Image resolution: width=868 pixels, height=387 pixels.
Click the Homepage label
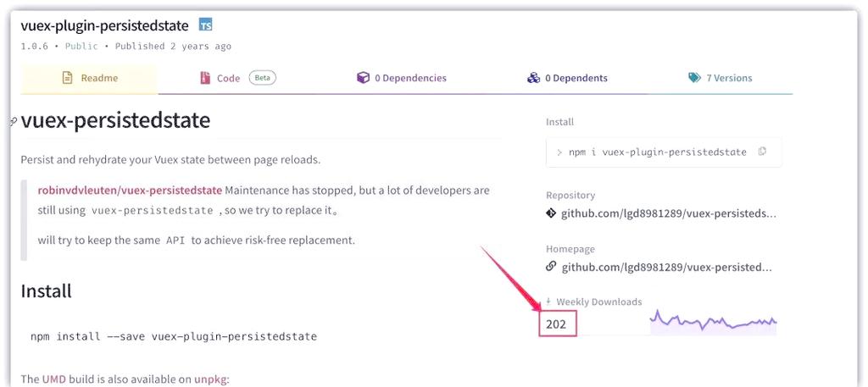point(570,249)
